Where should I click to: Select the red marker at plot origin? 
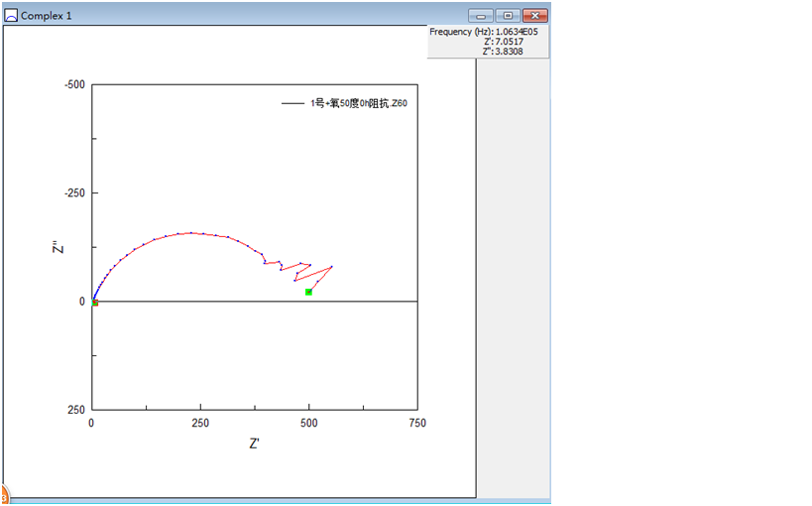pos(95,303)
